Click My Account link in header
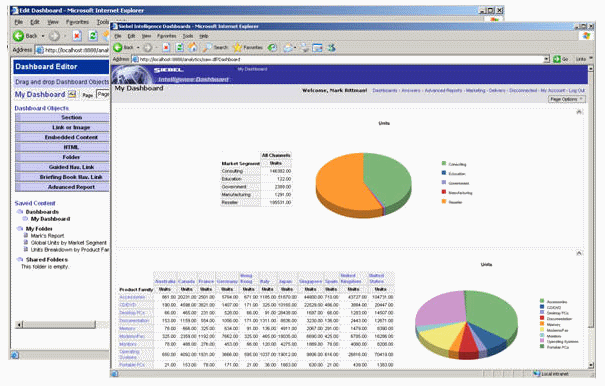 pyautogui.click(x=553, y=90)
